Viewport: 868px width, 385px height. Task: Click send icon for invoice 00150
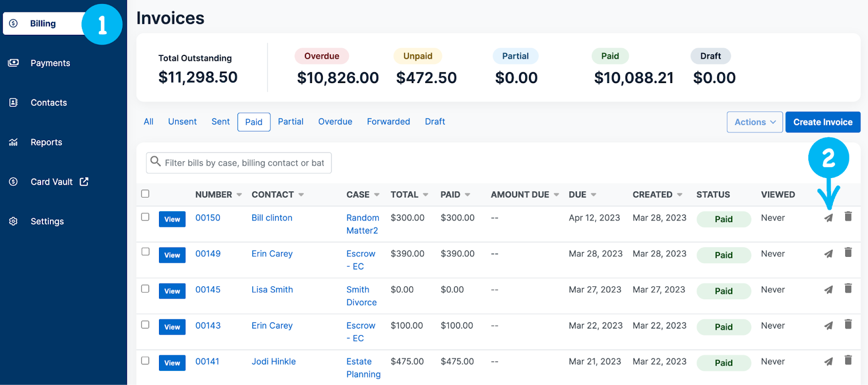coord(828,218)
